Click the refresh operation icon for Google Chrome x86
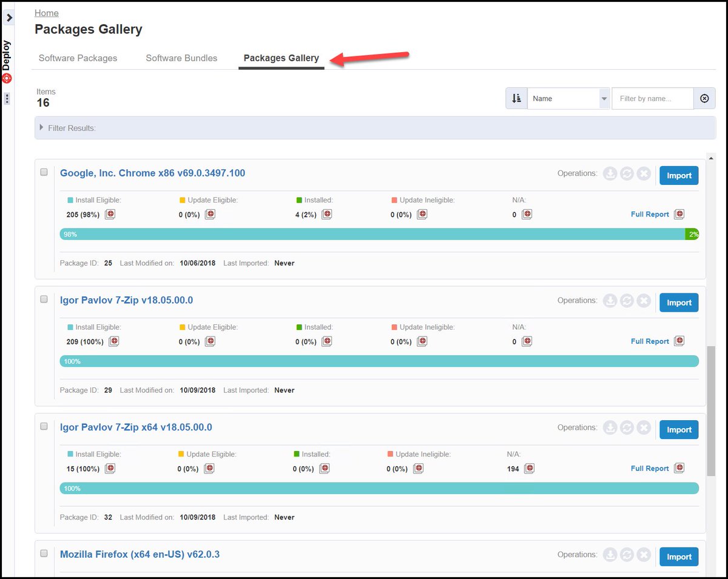The height and width of the screenshot is (579, 728). tap(627, 174)
